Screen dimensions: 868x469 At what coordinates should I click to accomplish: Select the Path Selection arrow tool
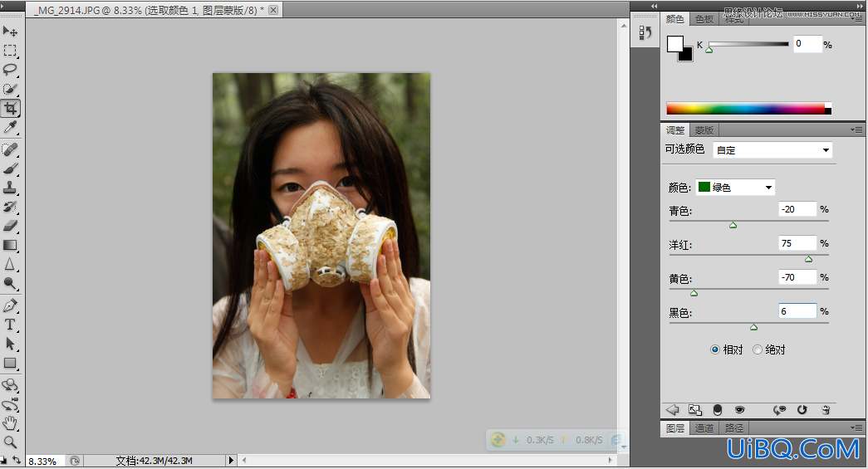10,344
